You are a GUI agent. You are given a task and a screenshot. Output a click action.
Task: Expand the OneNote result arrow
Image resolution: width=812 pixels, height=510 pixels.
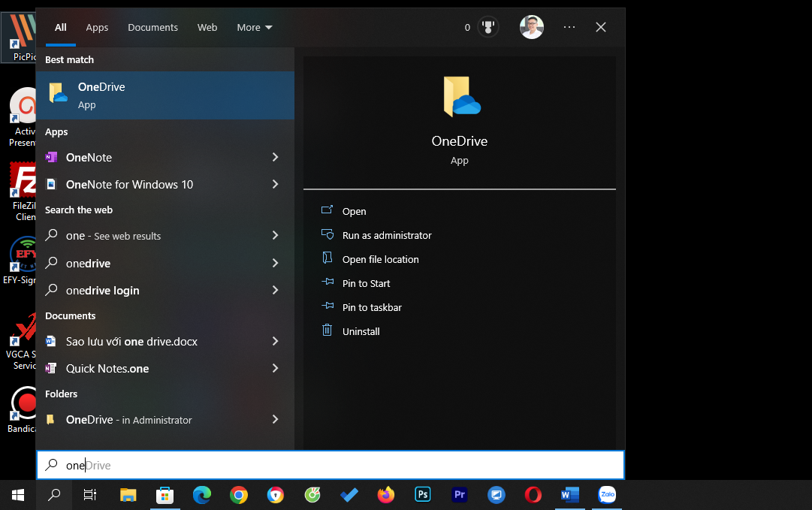pos(276,157)
